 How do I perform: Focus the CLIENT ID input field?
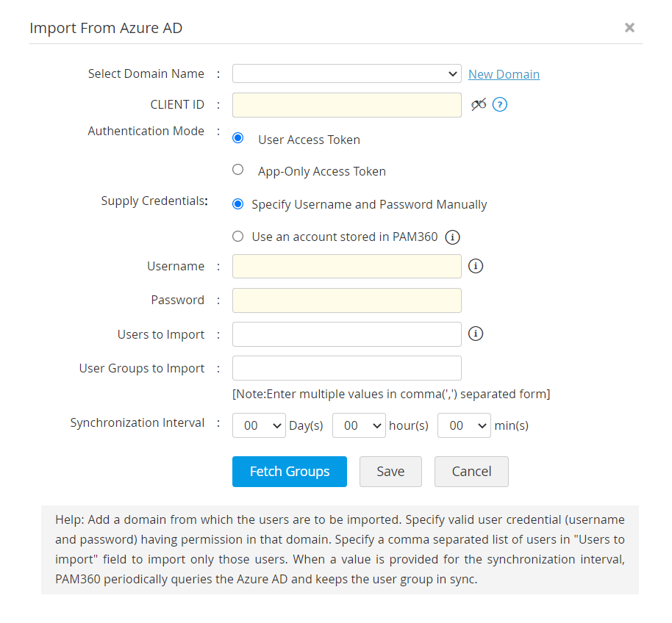[x=346, y=105]
